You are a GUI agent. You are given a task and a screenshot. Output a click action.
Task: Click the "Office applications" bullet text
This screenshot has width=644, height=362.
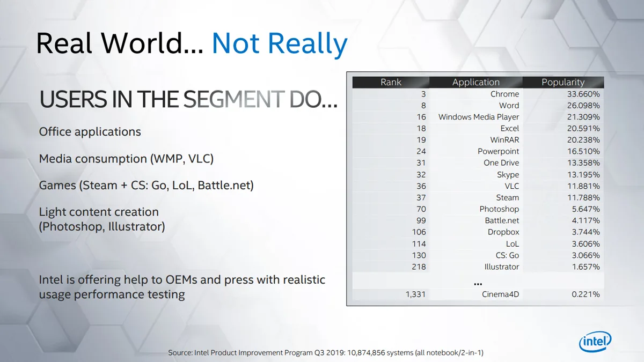90,132
